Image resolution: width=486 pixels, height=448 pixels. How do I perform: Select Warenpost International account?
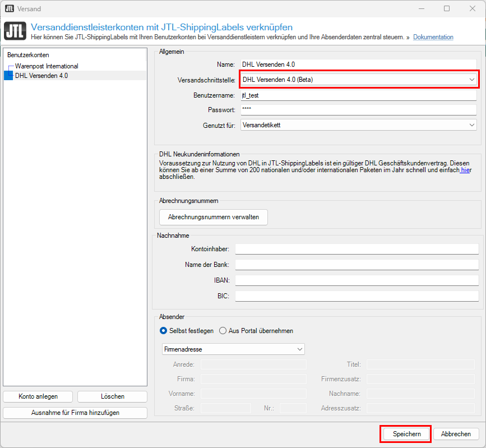[x=47, y=66]
